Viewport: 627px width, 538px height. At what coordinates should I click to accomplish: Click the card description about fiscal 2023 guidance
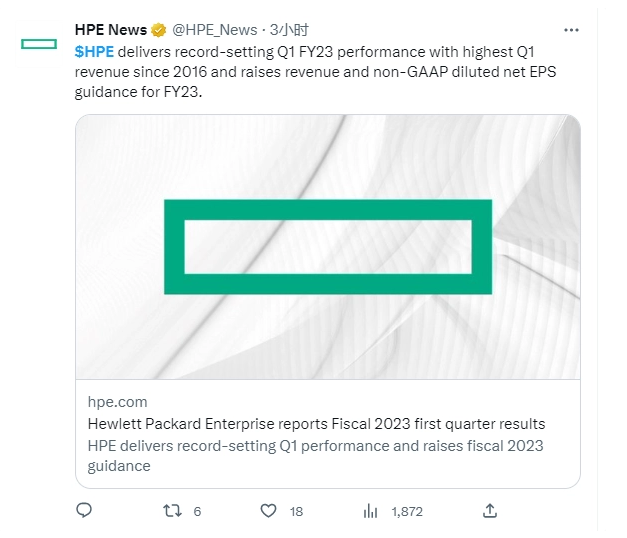[315, 455]
